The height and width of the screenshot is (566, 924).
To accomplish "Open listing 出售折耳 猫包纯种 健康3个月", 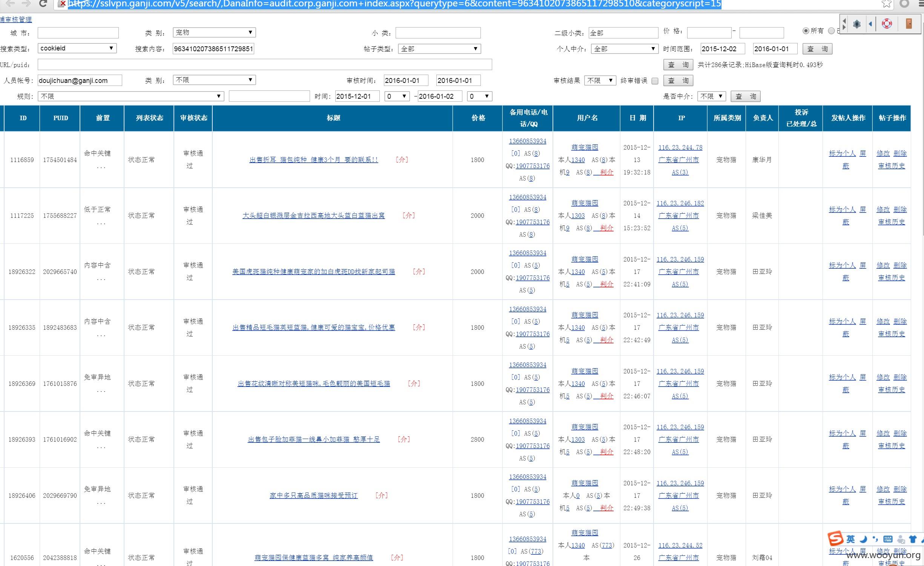I will tap(313, 160).
